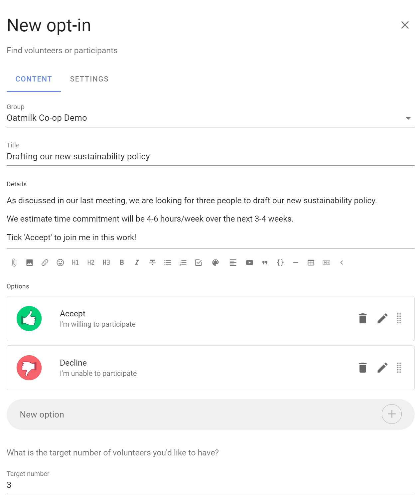Apply bold formatting in Details toolbar

(122, 262)
